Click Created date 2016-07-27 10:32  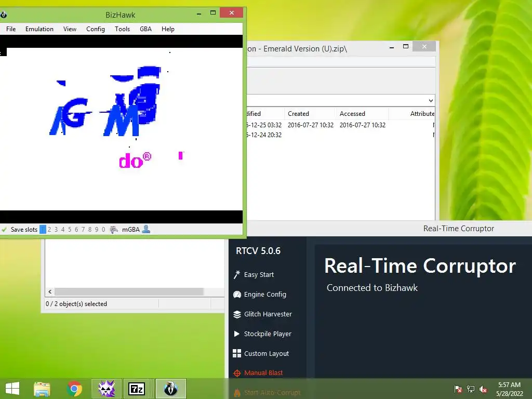pos(311,125)
